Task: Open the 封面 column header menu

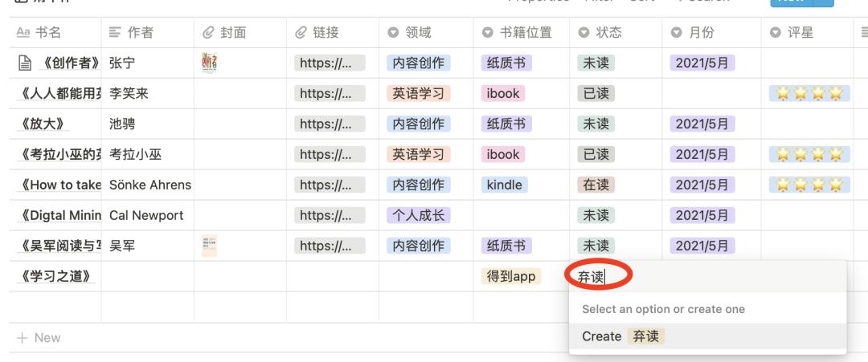Action: [240, 33]
